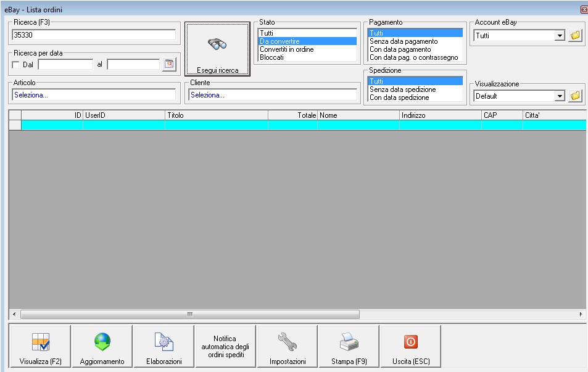The width and height of the screenshot is (588, 372).
Task: Click the Citta' column header
Action: (x=554, y=115)
